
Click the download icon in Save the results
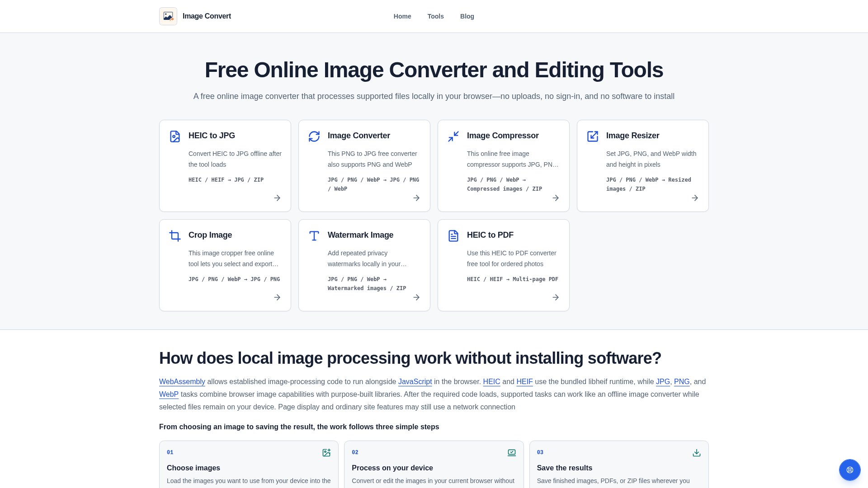[697, 453]
